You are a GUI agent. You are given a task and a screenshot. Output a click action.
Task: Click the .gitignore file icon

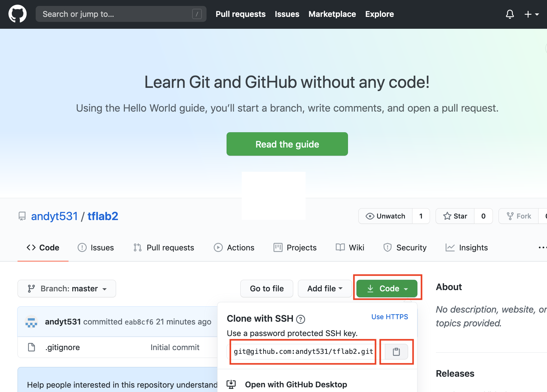click(32, 347)
